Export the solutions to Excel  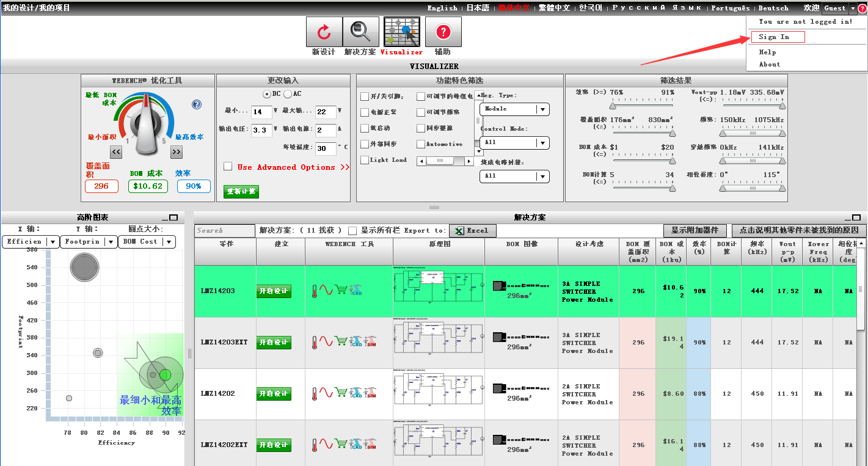click(472, 231)
